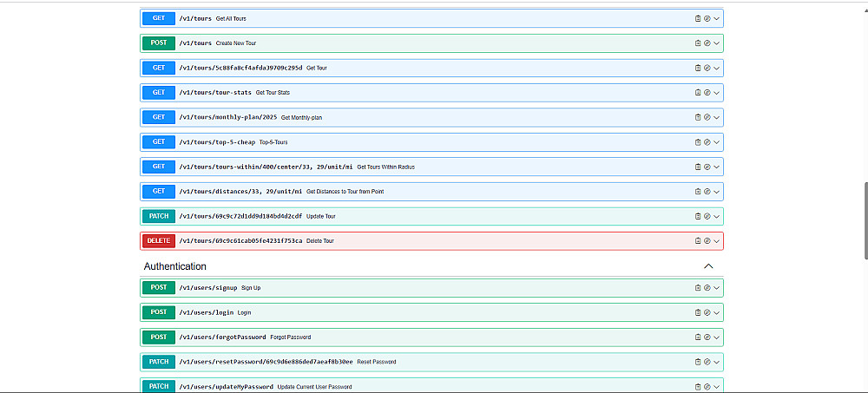
Task: Expand Get Tours Within Radius chevron
Action: tap(716, 167)
